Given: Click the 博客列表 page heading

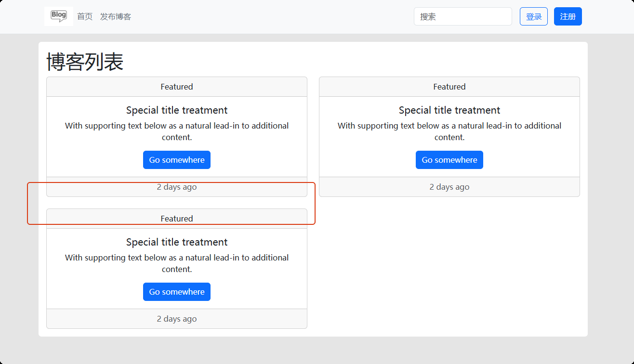Looking at the screenshot, I should (85, 62).
